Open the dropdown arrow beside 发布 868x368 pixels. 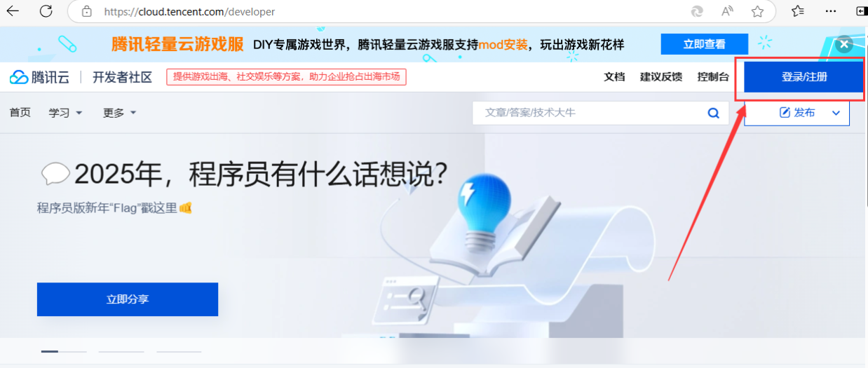tap(835, 113)
